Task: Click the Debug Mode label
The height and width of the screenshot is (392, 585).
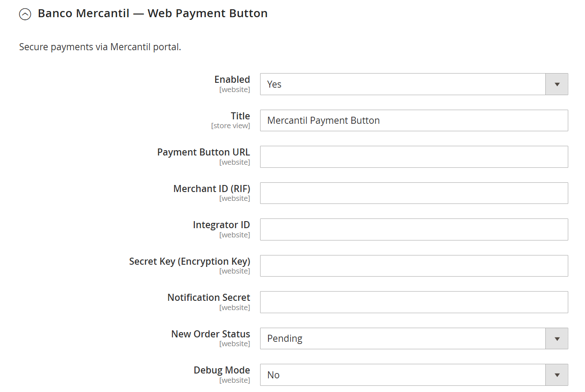Action: tap(222, 370)
